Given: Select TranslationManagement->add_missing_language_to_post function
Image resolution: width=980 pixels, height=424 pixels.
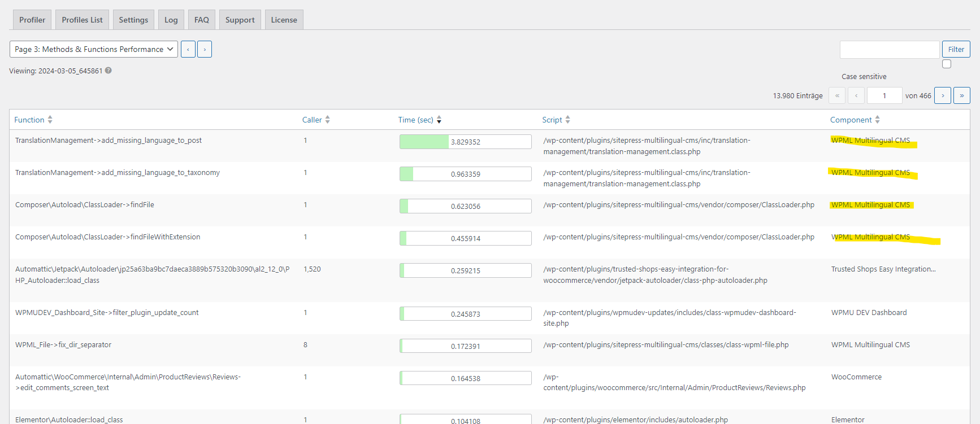Looking at the screenshot, I should pos(109,140).
